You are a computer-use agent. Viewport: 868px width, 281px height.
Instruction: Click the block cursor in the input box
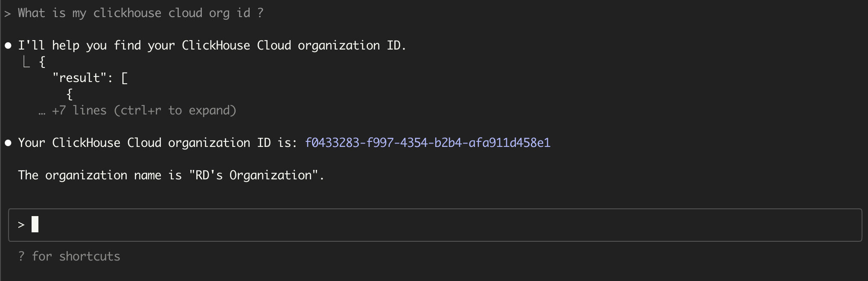point(35,225)
